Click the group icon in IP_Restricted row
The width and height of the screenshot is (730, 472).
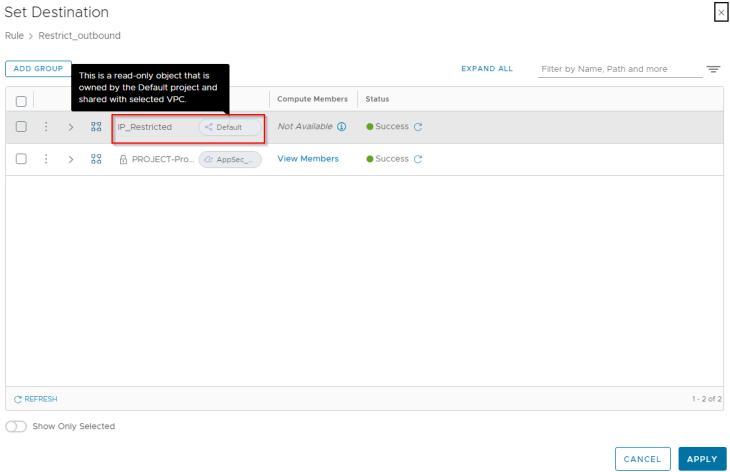pyautogui.click(x=96, y=127)
